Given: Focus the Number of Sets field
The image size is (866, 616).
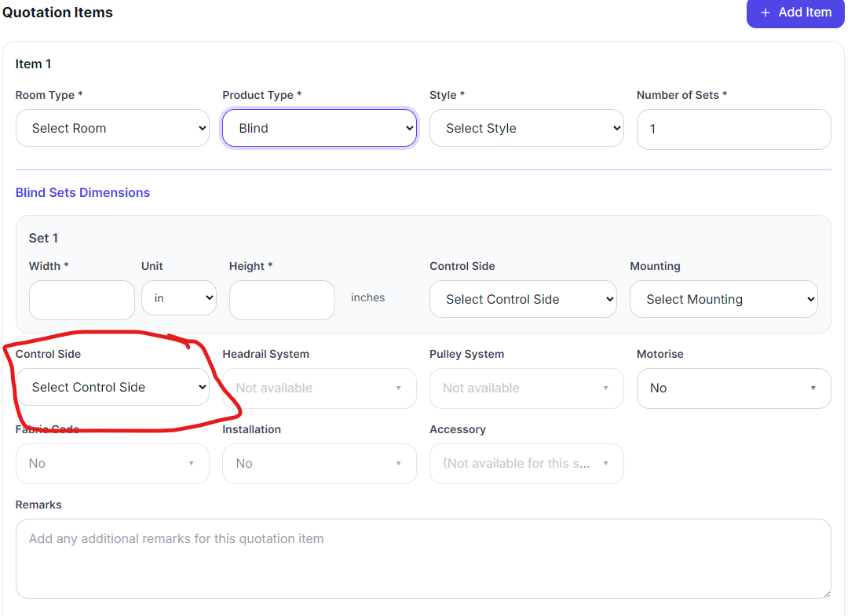Looking at the screenshot, I should coord(733,129).
